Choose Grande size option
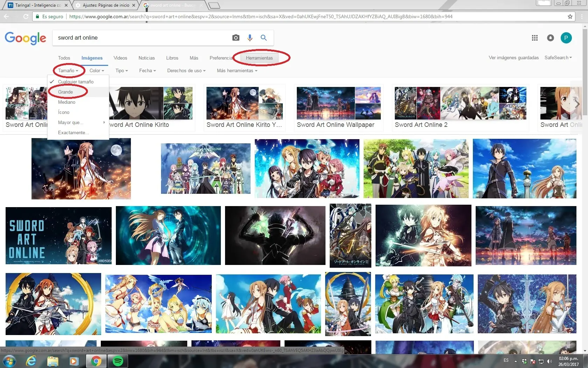 [x=78, y=92]
